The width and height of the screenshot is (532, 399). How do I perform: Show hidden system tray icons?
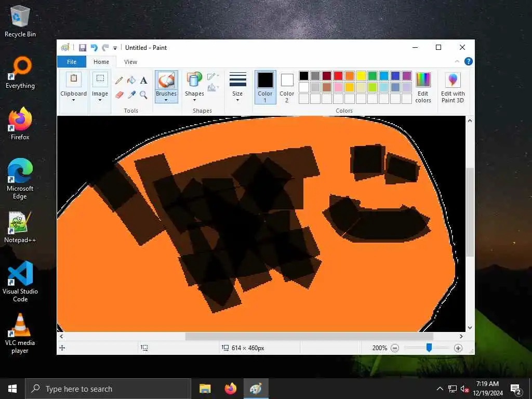tap(440, 389)
